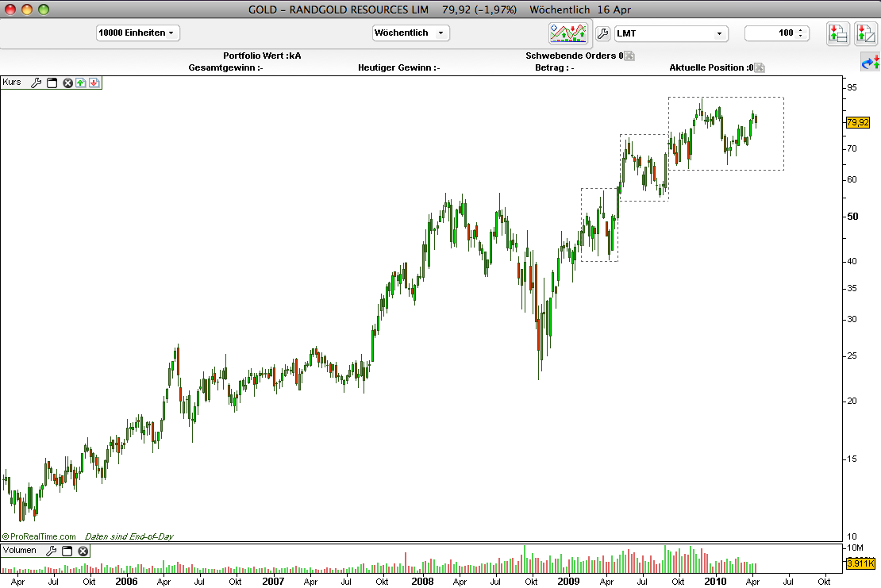Click the order list icon with lines
Image resolution: width=881 pixels, height=588 pixels.
point(837,33)
